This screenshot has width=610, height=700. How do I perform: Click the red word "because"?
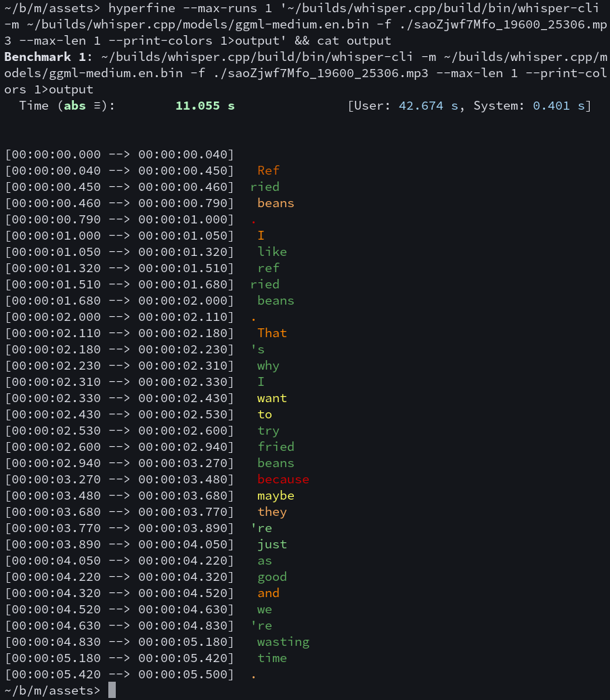[x=283, y=479]
